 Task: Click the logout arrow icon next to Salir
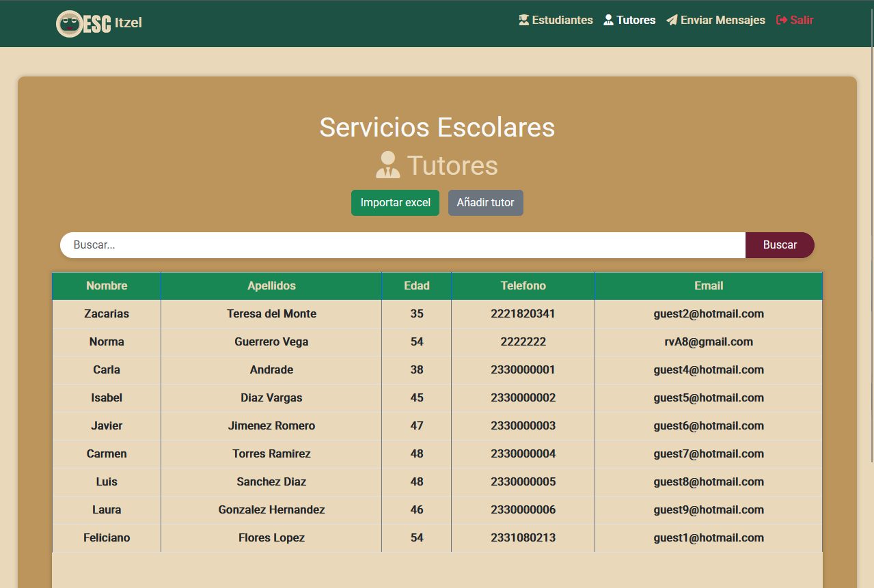click(781, 20)
